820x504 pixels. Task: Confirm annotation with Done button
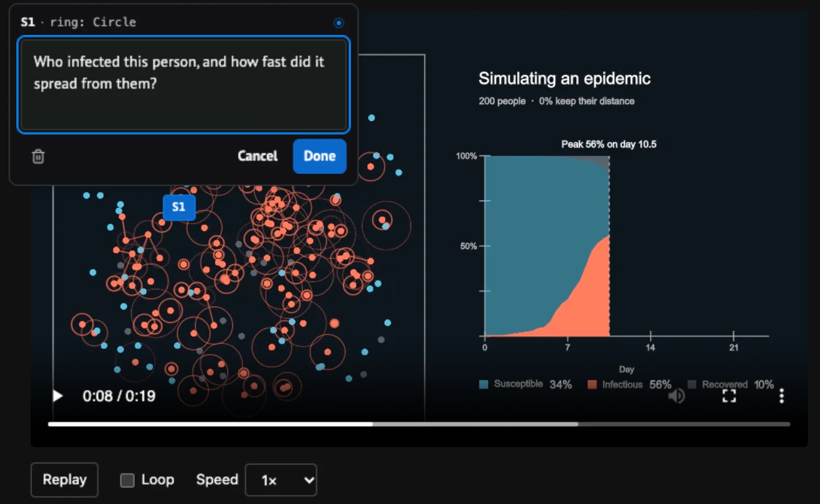click(x=320, y=156)
